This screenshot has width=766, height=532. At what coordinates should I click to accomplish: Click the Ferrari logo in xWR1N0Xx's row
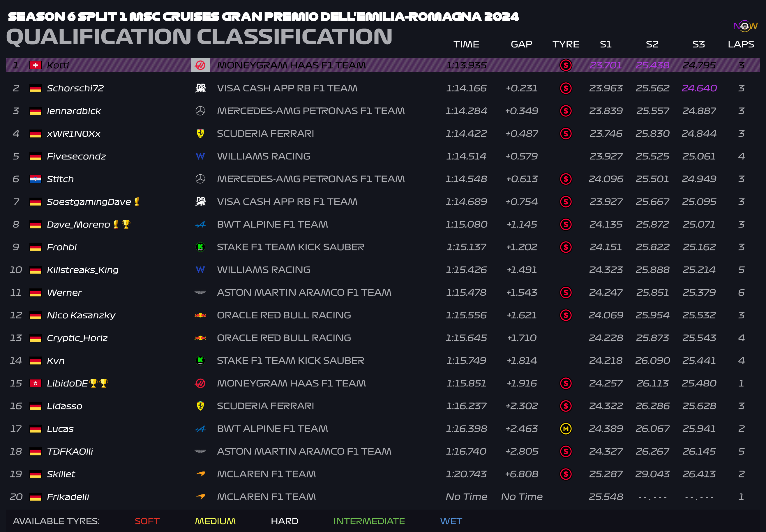tap(200, 133)
